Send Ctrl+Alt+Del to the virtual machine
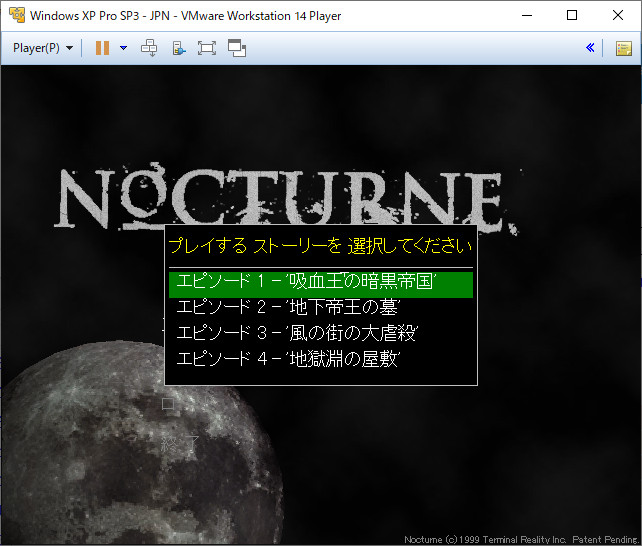This screenshot has width=642, height=546. tap(149, 48)
